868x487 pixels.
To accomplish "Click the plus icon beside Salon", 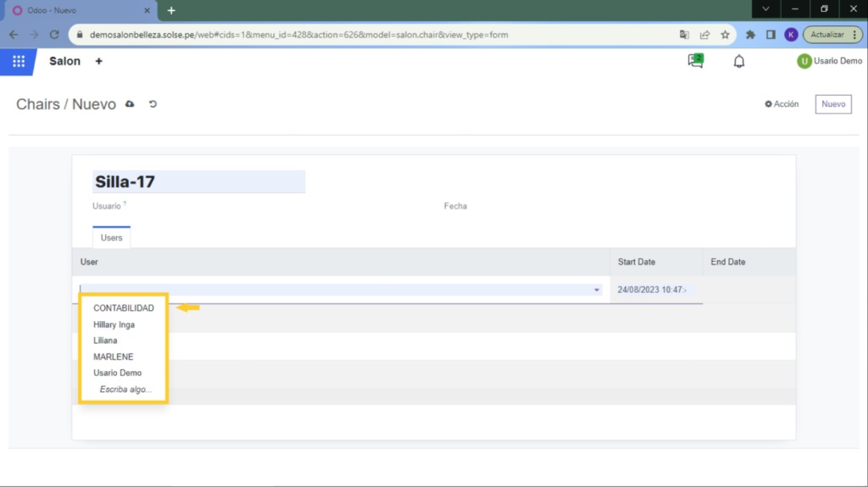I will coord(98,62).
